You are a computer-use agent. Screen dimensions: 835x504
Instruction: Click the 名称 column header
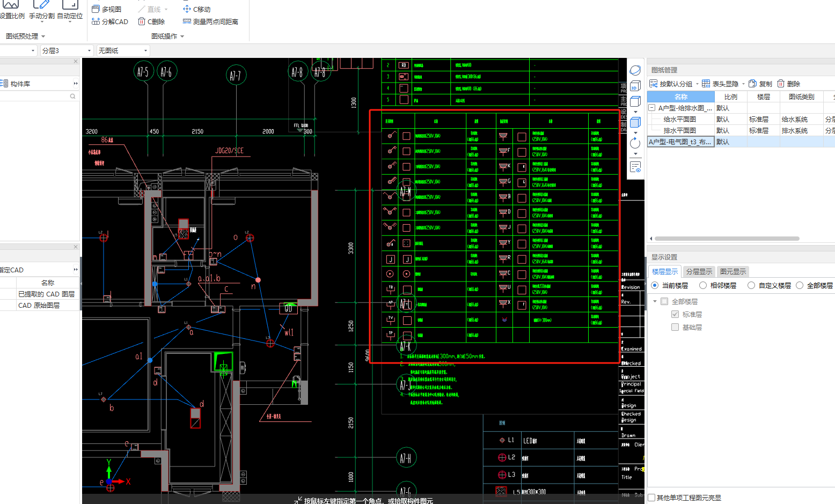(x=681, y=97)
